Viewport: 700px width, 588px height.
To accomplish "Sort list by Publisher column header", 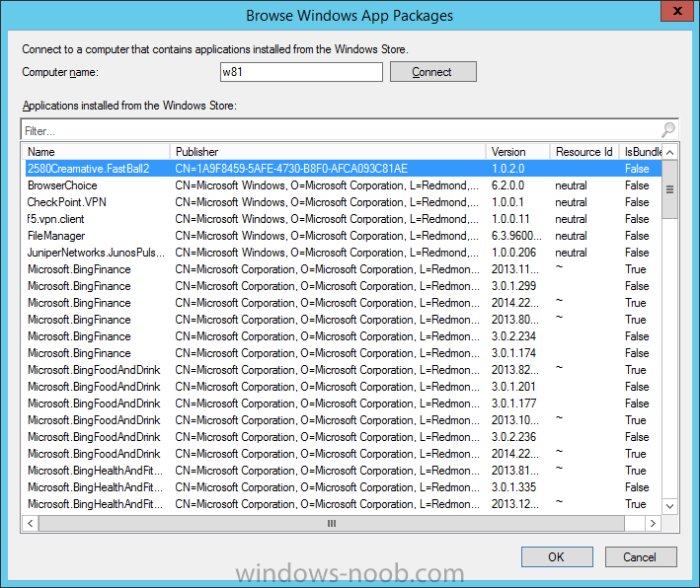I will [x=327, y=152].
